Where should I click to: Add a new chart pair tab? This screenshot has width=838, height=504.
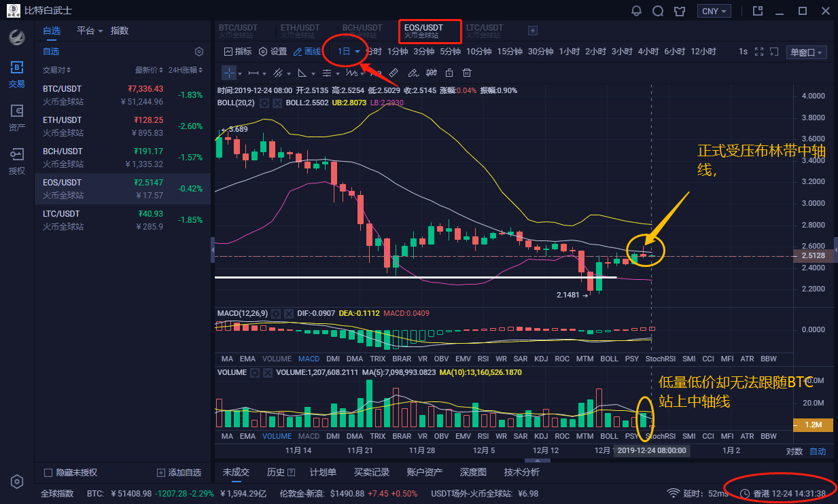[x=533, y=31]
